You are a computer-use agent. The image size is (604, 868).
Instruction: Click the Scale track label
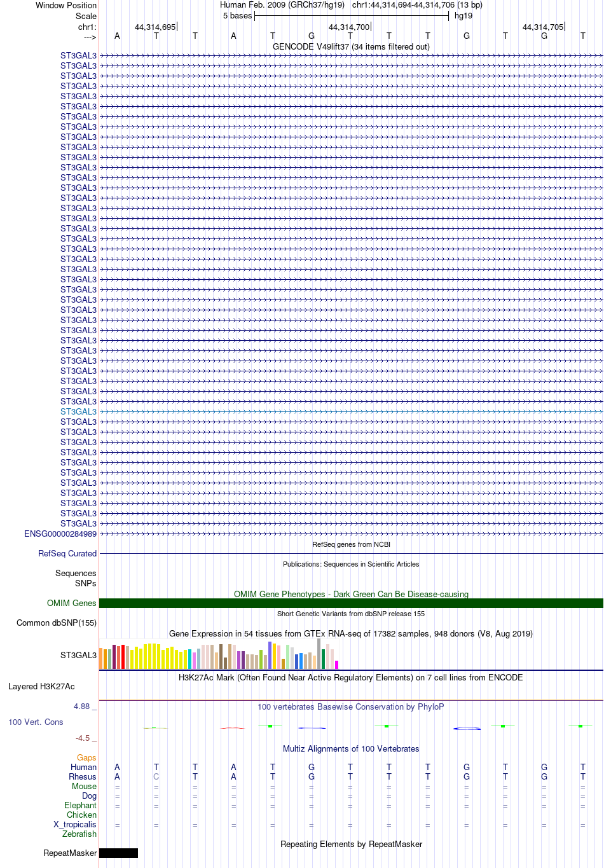pos(86,16)
